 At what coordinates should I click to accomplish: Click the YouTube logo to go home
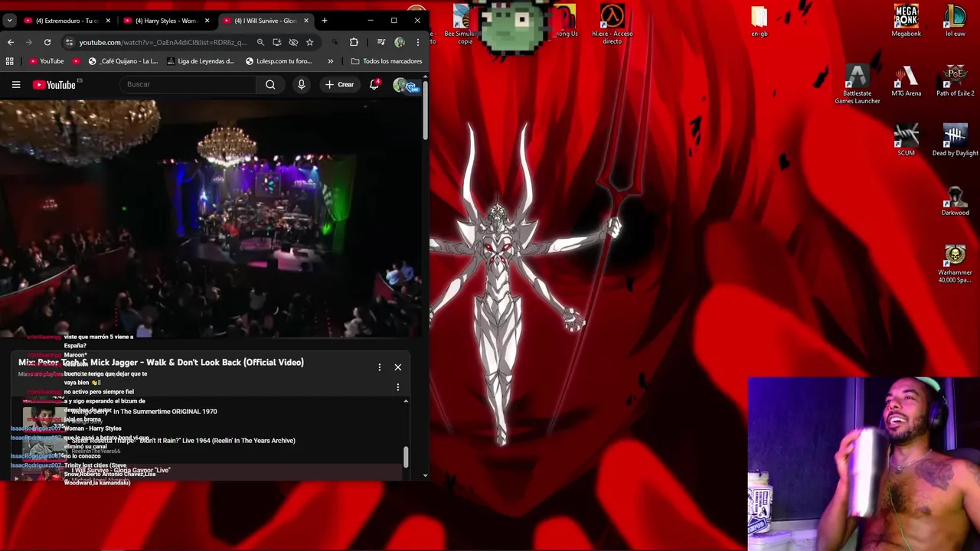coord(55,84)
